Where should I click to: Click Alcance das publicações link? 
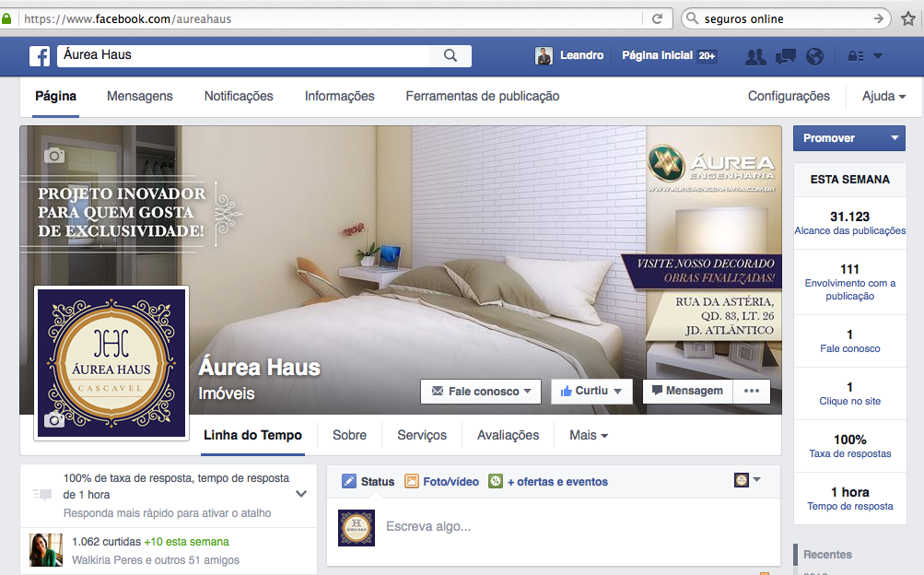[x=849, y=231]
